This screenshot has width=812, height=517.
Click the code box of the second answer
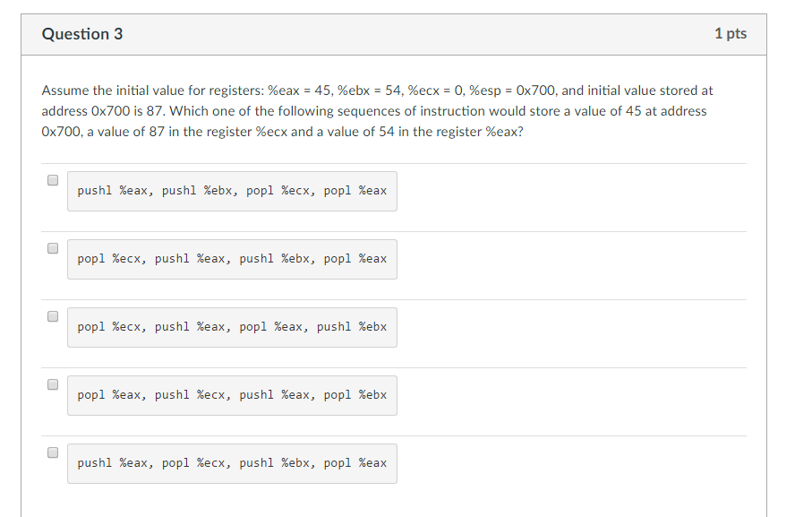point(232,259)
